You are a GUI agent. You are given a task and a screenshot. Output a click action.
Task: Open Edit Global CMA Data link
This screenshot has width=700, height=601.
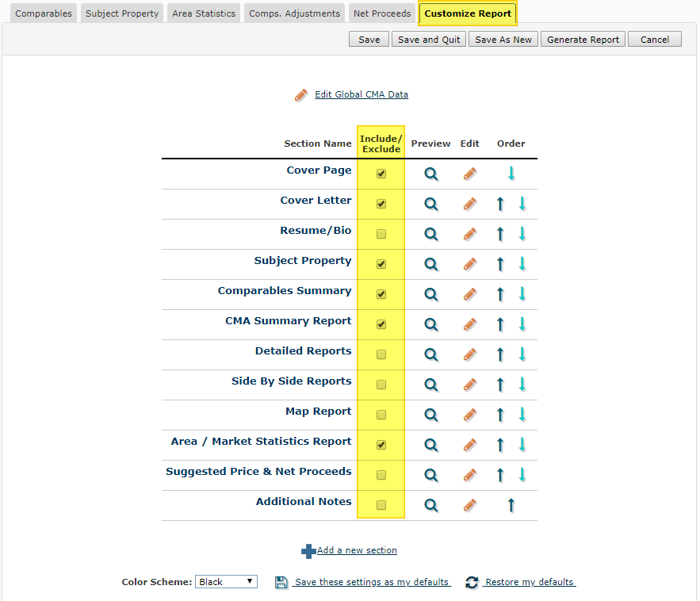[361, 94]
